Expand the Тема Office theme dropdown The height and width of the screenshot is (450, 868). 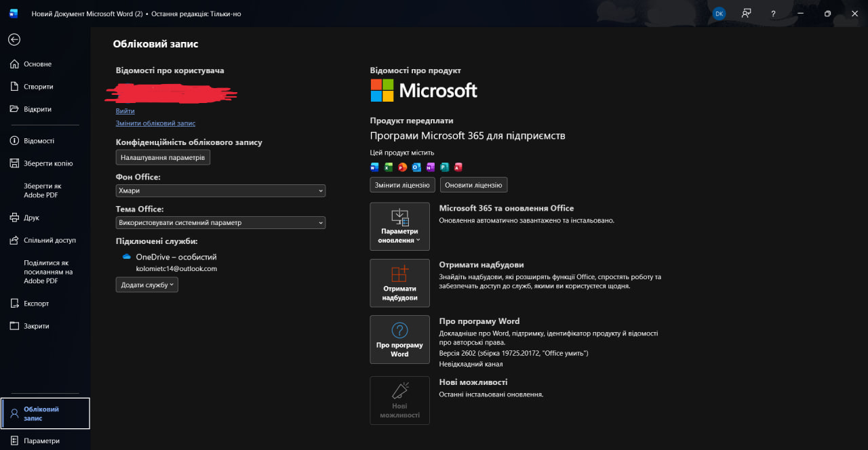pyautogui.click(x=220, y=222)
